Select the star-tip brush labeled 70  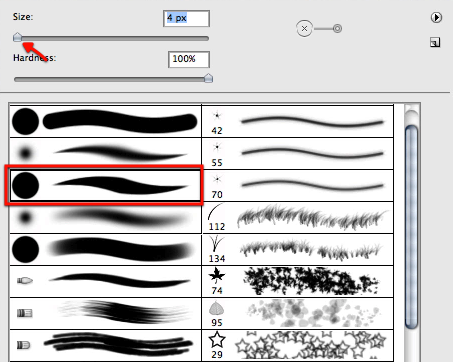(x=298, y=185)
